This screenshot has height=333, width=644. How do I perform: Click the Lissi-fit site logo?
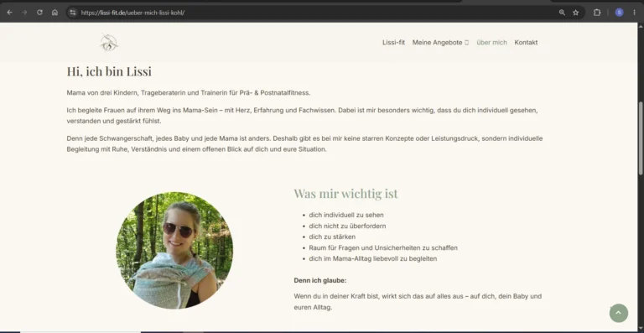click(x=109, y=42)
